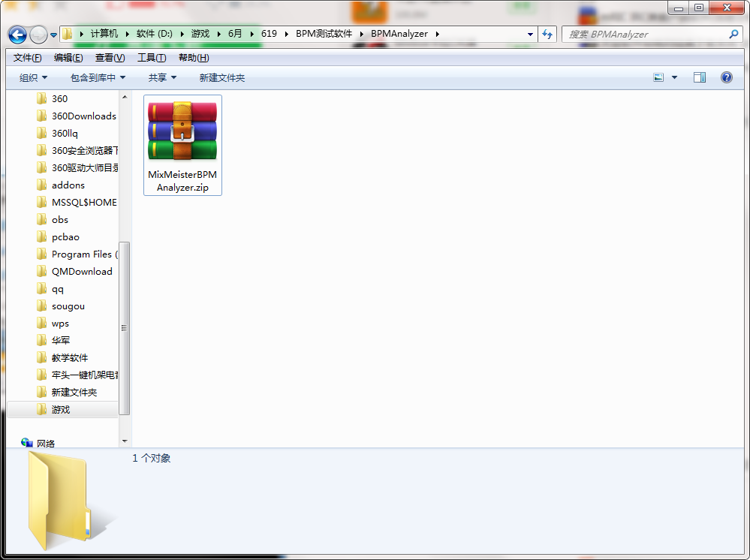
Task: Click the navigation pane scroll down arrow
Action: point(125,441)
